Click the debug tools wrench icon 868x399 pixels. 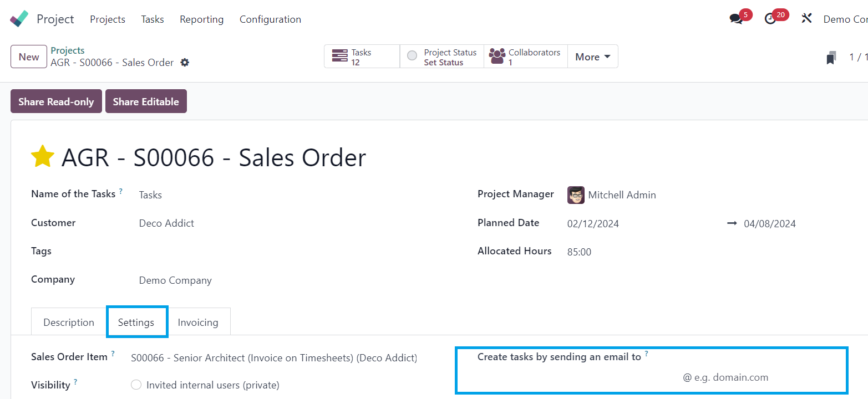coord(806,19)
